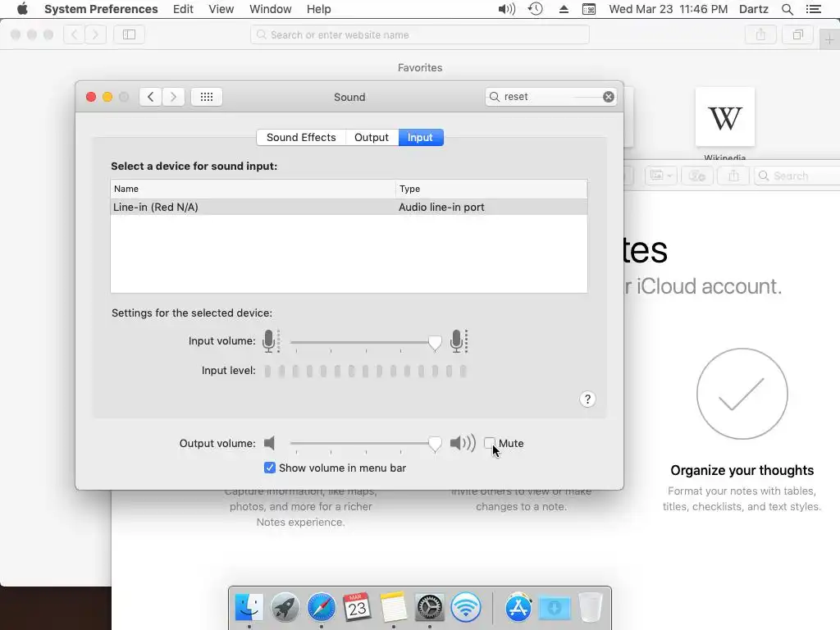Click the quiet output speaker icon
This screenshot has height=630, width=840.
coord(269,443)
